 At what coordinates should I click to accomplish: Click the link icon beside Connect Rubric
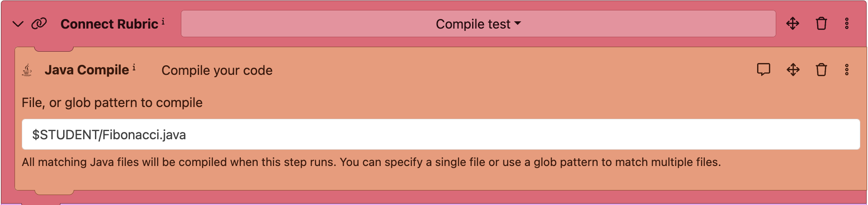39,24
